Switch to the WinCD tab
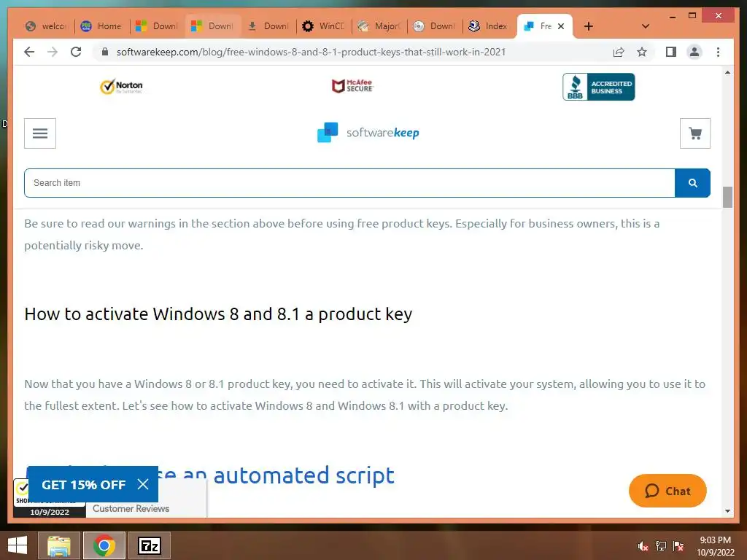The height and width of the screenshot is (560, 747). (x=323, y=26)
